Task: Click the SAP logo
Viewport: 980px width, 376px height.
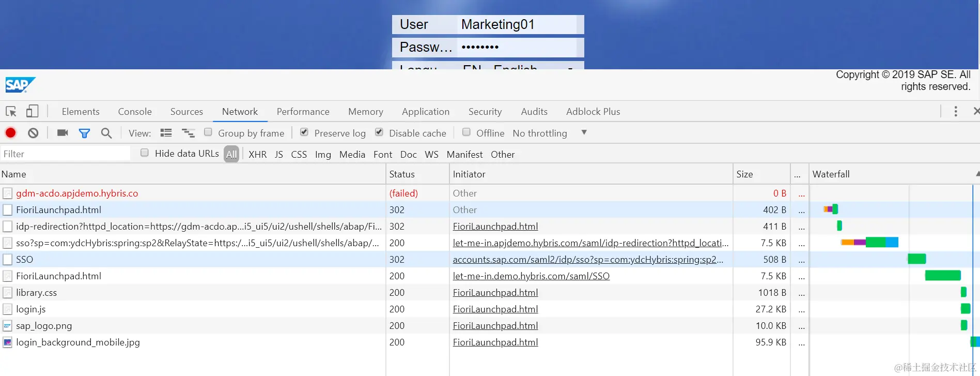Action: click(20, 85)
